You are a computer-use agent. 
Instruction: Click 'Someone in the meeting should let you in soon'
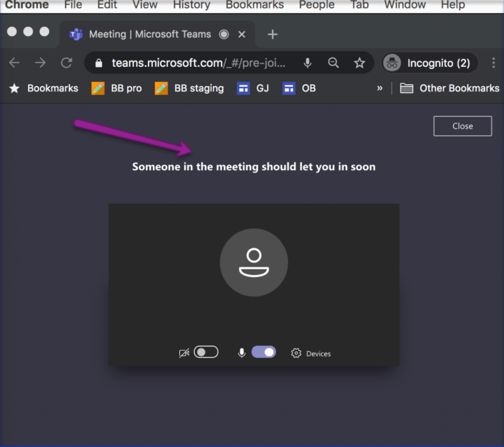(x=254, y=167)
